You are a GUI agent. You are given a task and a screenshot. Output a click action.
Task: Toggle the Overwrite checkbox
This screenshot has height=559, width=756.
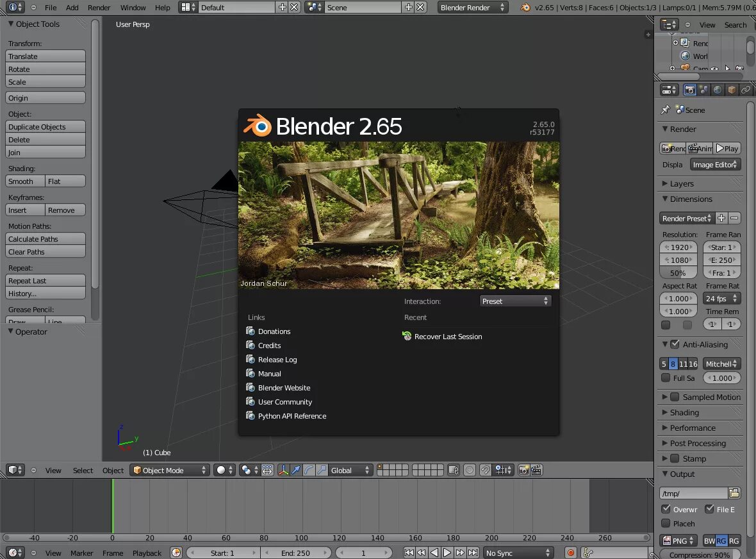point(666,509)
